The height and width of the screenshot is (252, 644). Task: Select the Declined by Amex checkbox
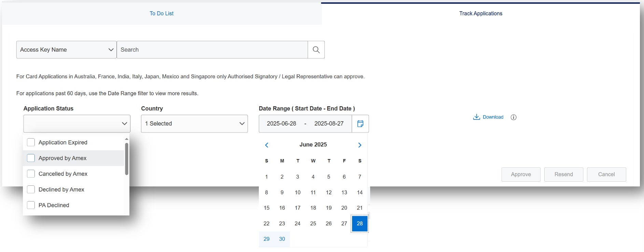[x=31, y=190]
